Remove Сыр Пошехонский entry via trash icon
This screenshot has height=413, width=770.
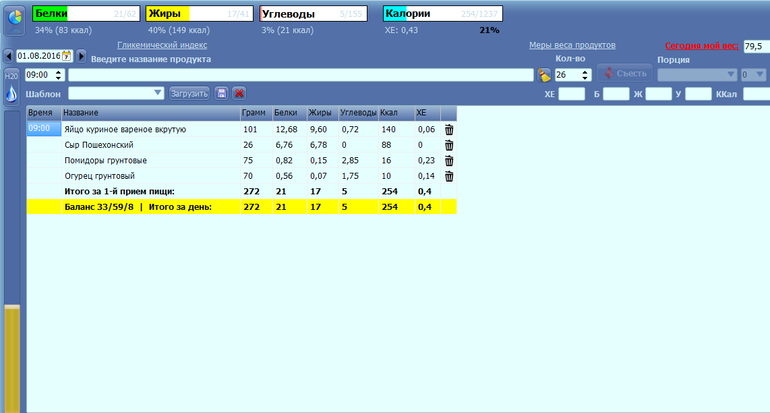tap(449, 145)
